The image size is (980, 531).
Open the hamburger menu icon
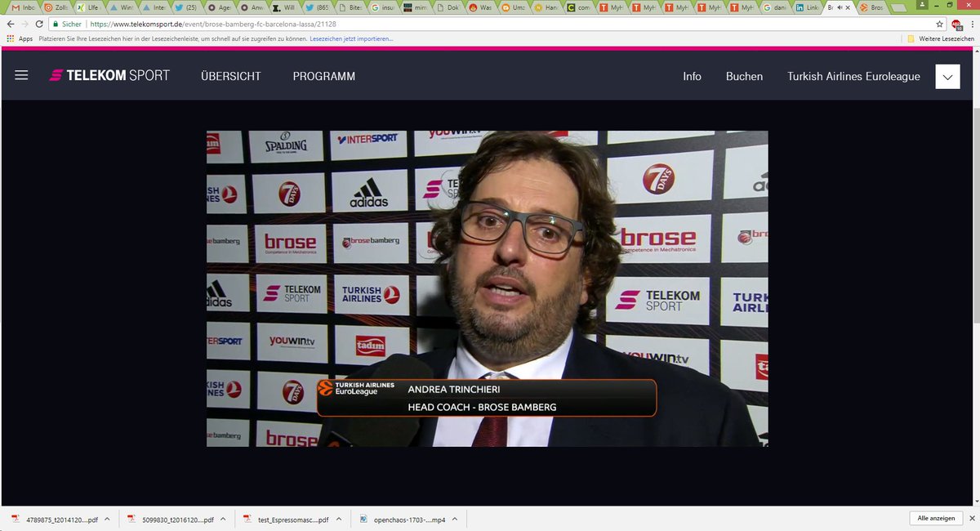21,75
